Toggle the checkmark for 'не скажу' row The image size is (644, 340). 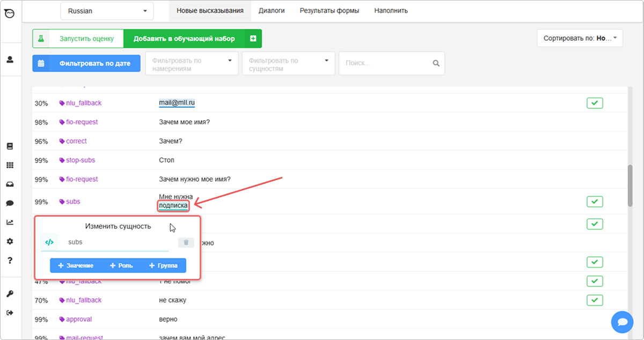(x=595, y=300)
